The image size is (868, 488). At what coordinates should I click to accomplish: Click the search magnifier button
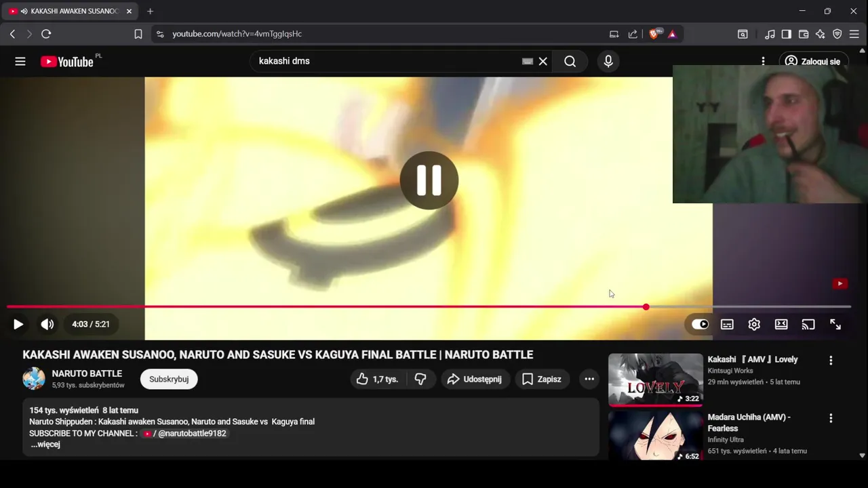coord(570,62)
